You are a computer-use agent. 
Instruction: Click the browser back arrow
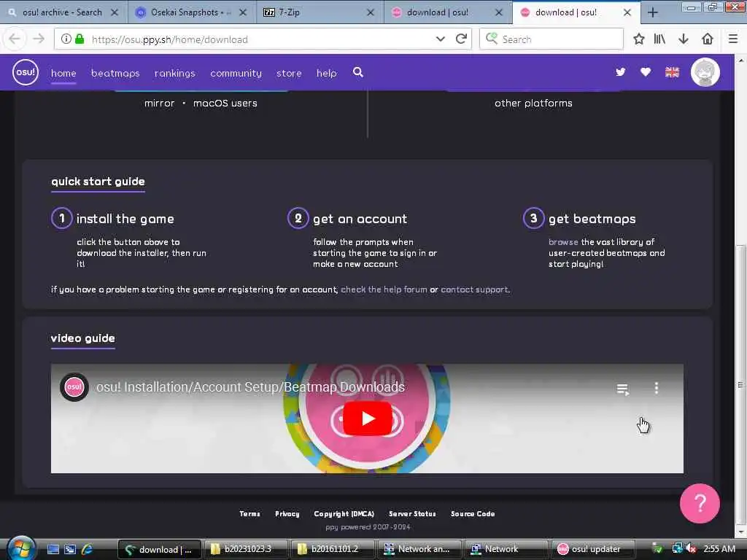click(x=15, y=39)
